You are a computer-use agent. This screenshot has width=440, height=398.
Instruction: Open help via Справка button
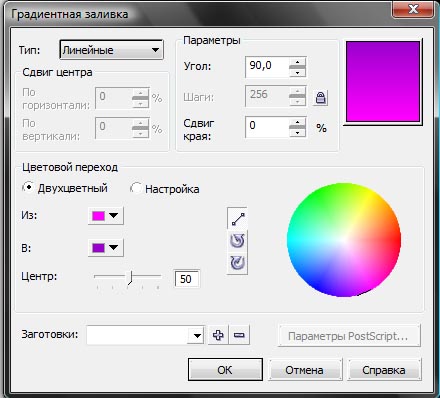(x=384, y=370)
